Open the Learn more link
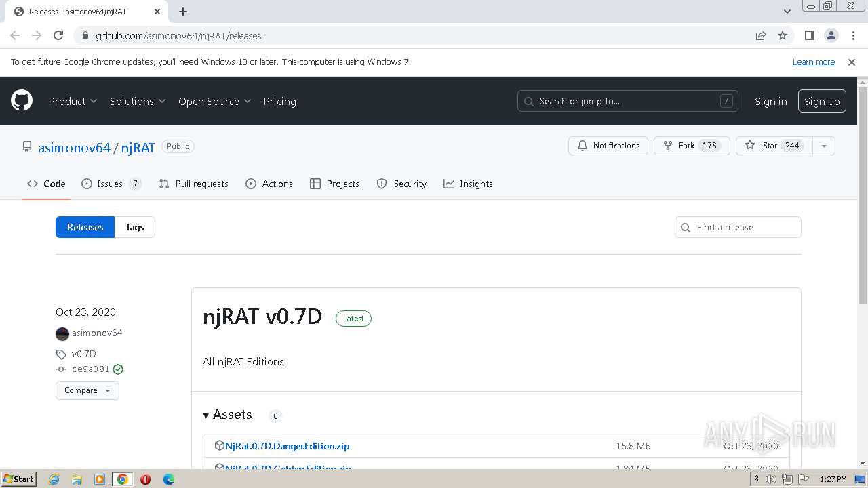The image size is (868, 488). click(x=814, y=62)
